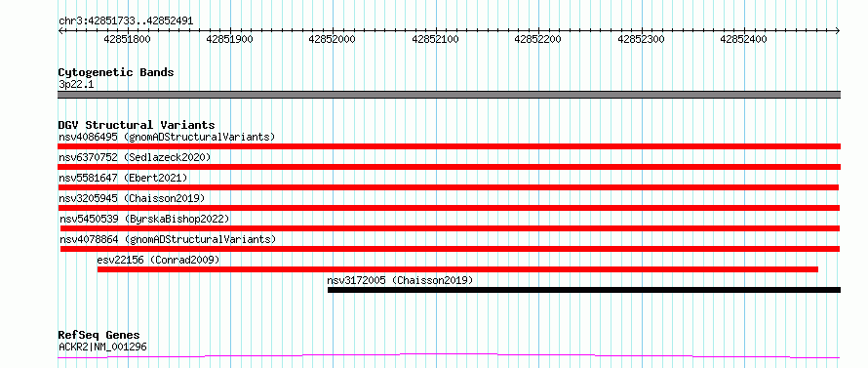Screen dimensions: 868x368
Task: Click ruler position 42852000
Action: (333, 39)
